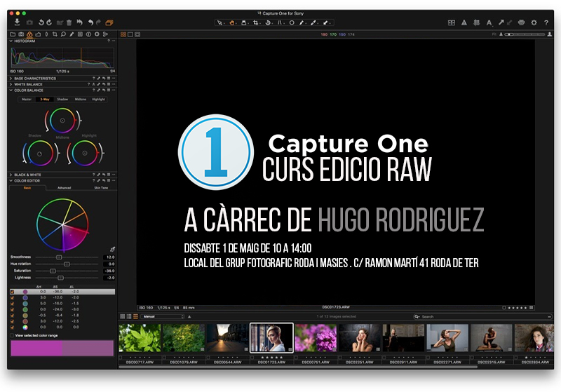
Task: Click the Capture camera icon in top toolbar
Action: (x=29, y=22)
